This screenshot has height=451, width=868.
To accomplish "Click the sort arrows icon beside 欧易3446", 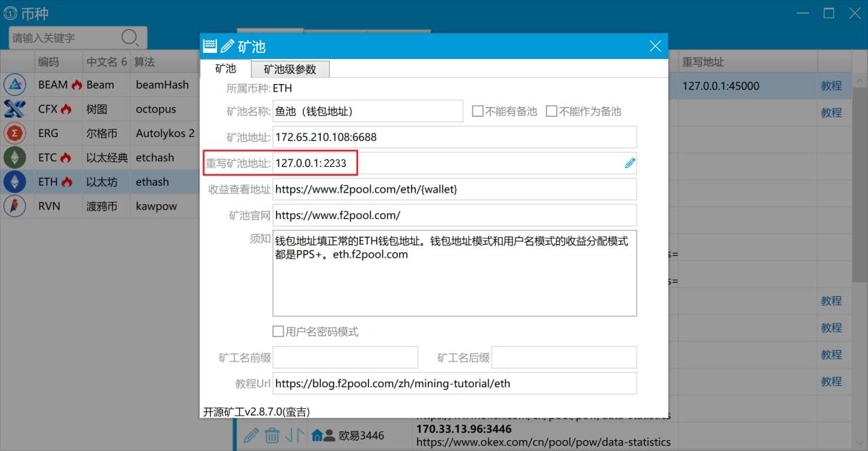I will coord(294,435).
